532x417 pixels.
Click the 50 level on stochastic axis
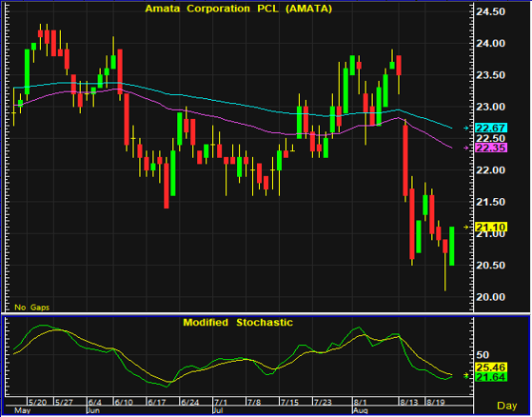click(x=483, y=355)
